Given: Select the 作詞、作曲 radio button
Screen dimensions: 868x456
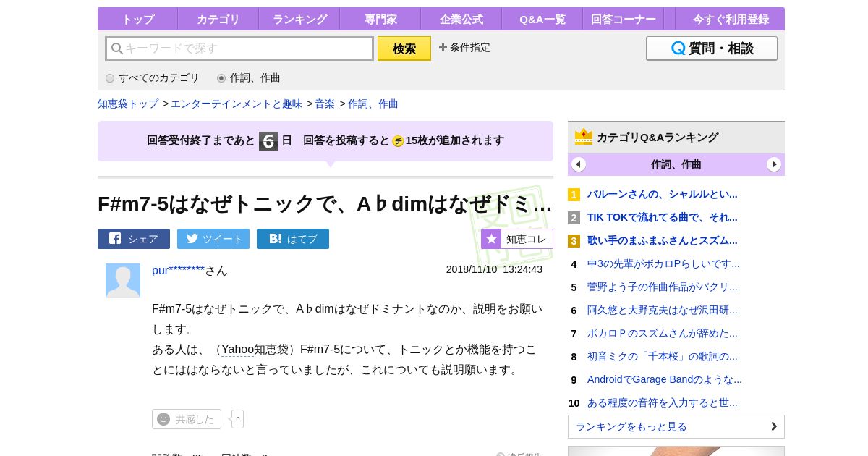Looking at the screenshot, I should coord(221,78).
